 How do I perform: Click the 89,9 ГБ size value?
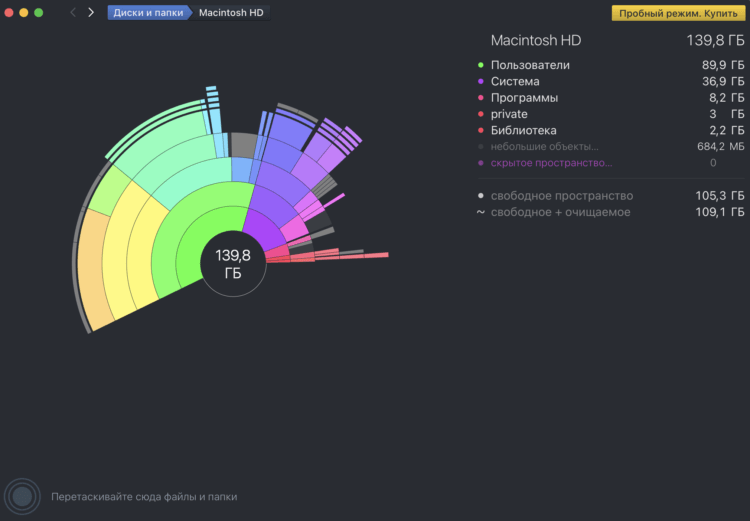coord(723,65)
